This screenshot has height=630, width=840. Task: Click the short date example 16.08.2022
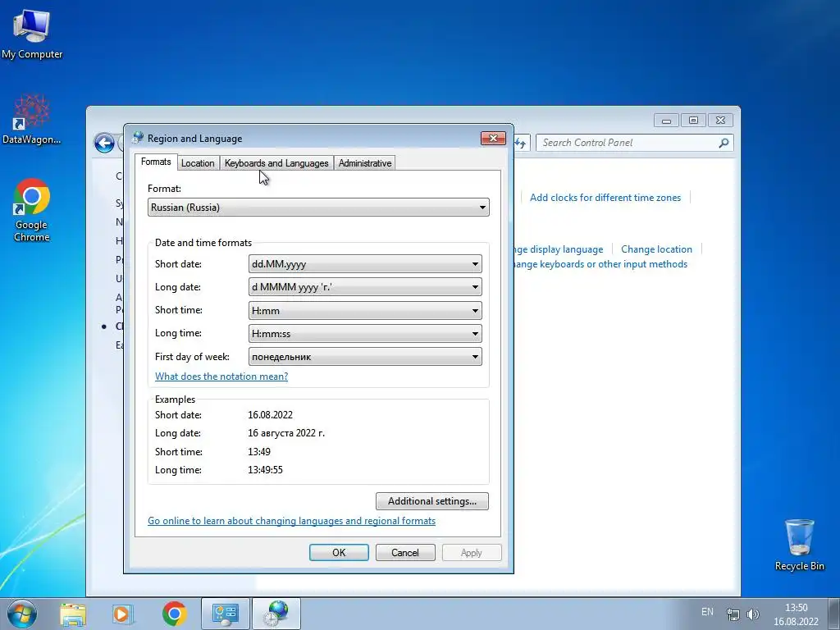[x=270, y=414]
